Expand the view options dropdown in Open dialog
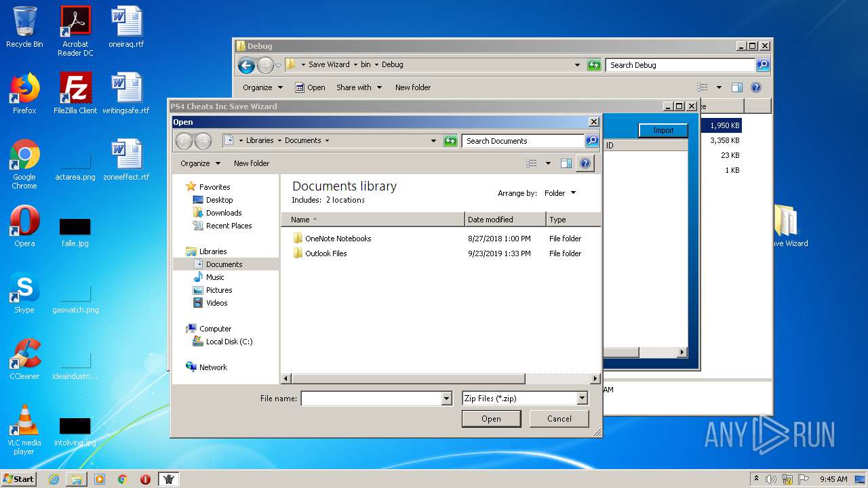This screenshot has height=488, width=868. pos(548,163)
